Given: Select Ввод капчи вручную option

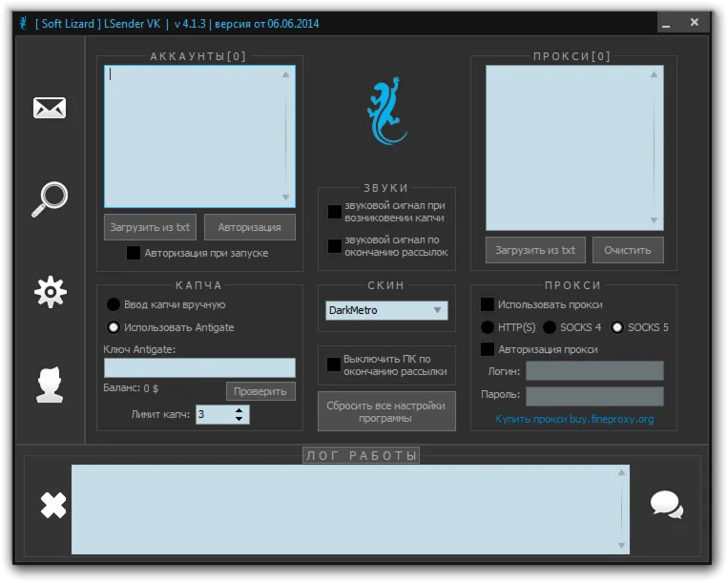Looking at the screenshot, I should click(x=114, y=304).
